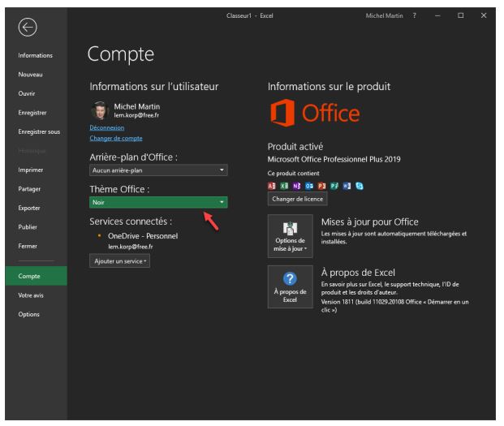Screen dimensions: 504x426
Task: Expand the Arrière-plan d'Office dropdown
Action: point(158,170)
